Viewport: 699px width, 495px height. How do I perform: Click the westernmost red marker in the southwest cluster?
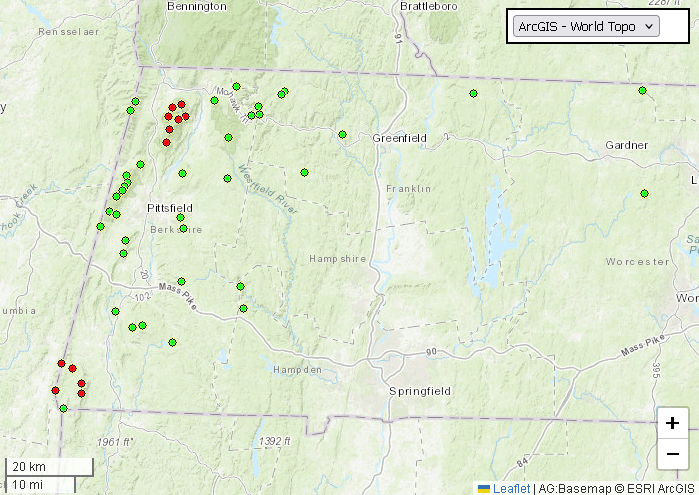(x=56, y=391)
